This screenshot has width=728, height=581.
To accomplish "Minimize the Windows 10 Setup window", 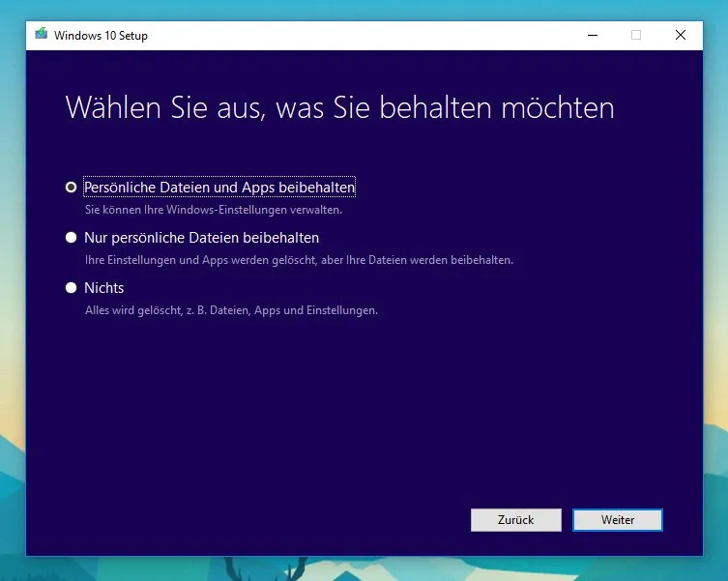I will click(593, 36).
